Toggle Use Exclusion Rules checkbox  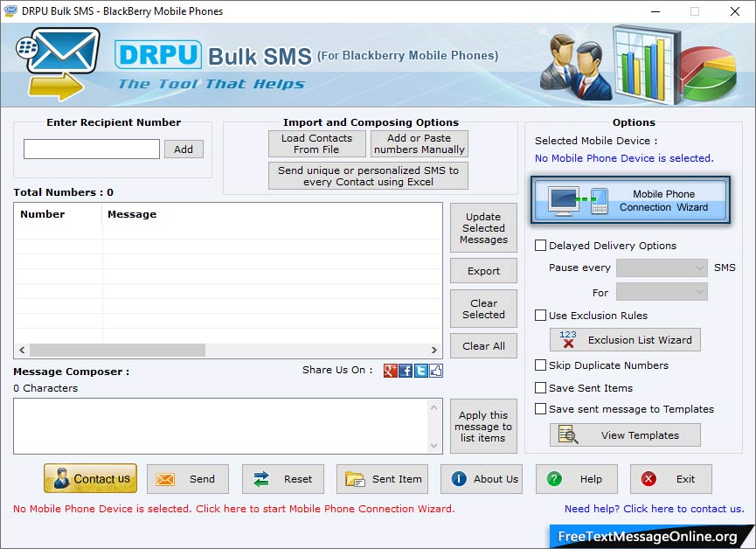[x=540, y=315]
